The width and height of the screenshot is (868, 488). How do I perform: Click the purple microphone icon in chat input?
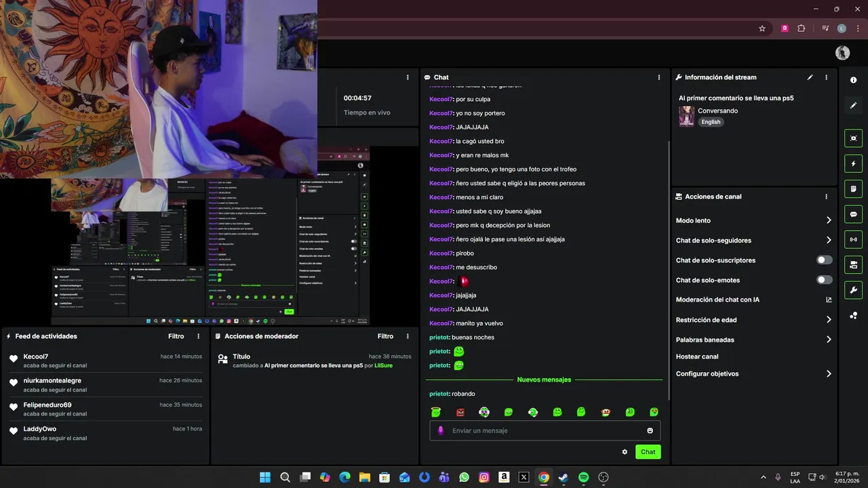click(441, 430)
